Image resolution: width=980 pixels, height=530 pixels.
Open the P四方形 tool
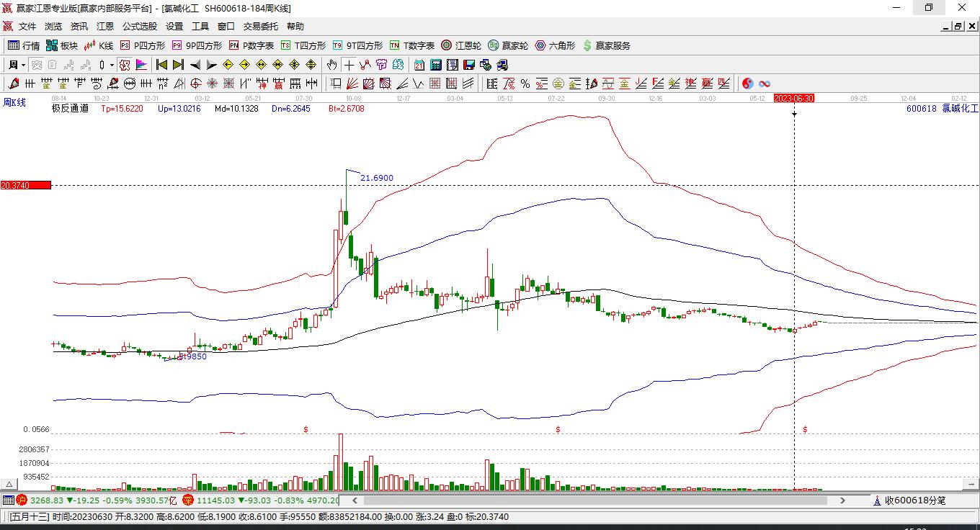(143, 45)
